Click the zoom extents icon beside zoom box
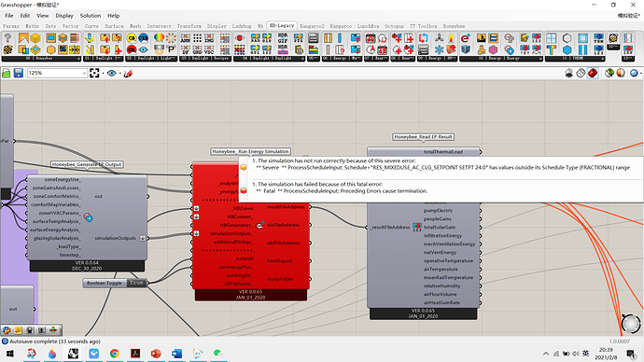Viewport: 644px width, 362px height. [94, 73]
